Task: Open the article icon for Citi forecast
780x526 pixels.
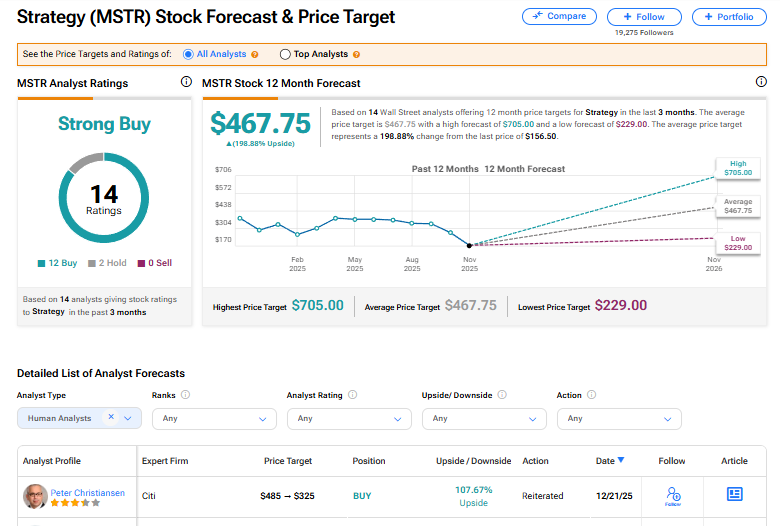Action: click(735, 494)
